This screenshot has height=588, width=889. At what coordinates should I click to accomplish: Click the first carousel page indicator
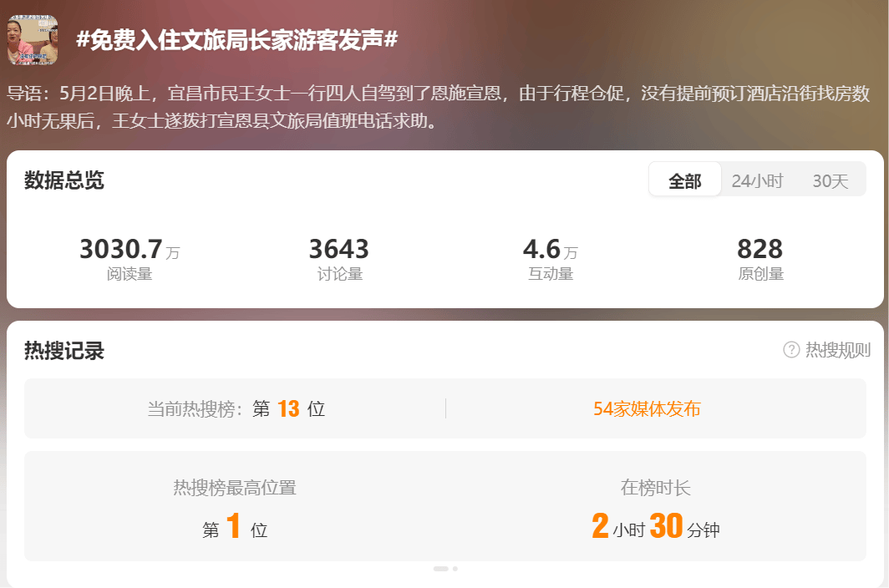click(x=440, y=569)
